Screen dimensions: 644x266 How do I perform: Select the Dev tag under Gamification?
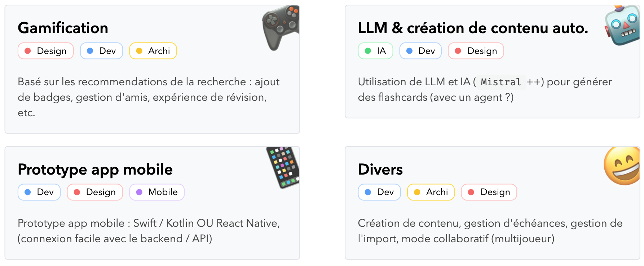(x=101, y=51)
